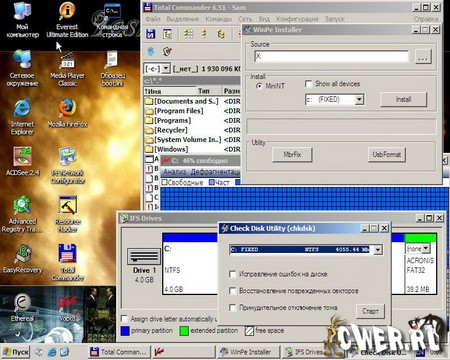Open the chkdsk drive selection dropdown
The height and width of the screenshot is (360, 450).
pos(378,249)
